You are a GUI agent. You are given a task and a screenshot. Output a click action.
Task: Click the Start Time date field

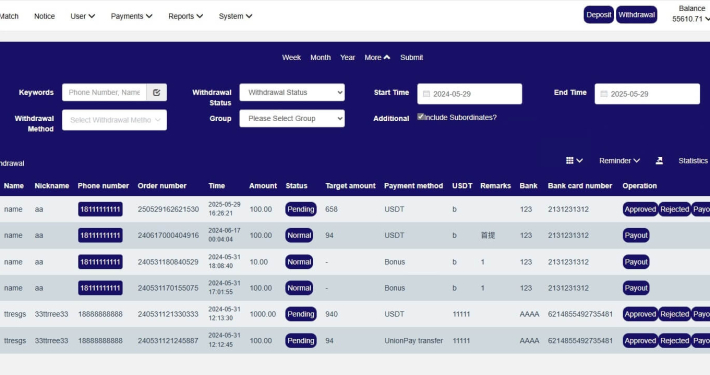click(x=470, y=94)
